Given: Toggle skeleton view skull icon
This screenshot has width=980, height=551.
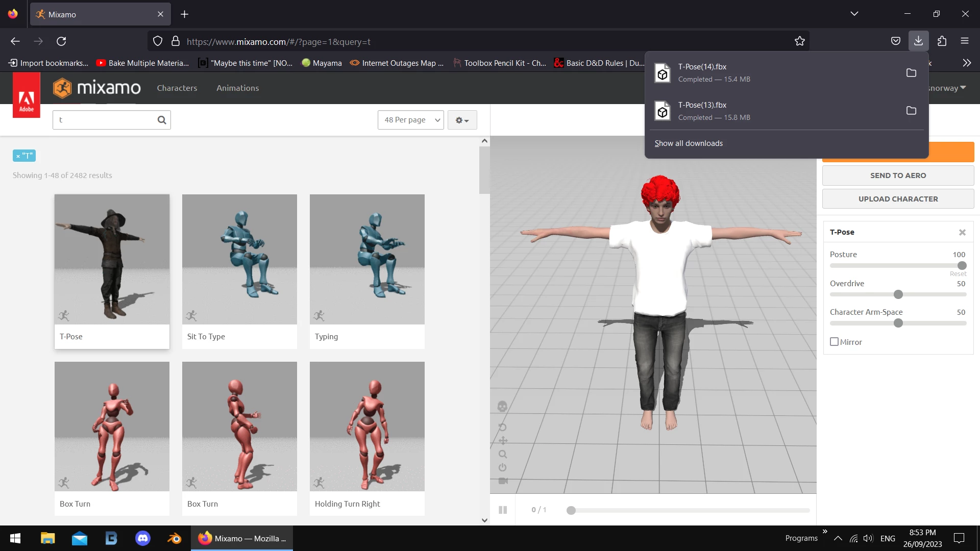Looking at the screenshot, I should click(x=502, y=406).
